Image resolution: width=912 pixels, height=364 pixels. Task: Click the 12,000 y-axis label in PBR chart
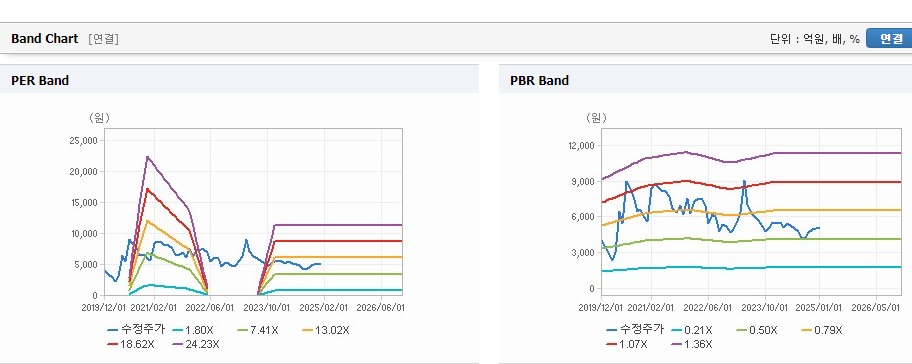point(582,145)
